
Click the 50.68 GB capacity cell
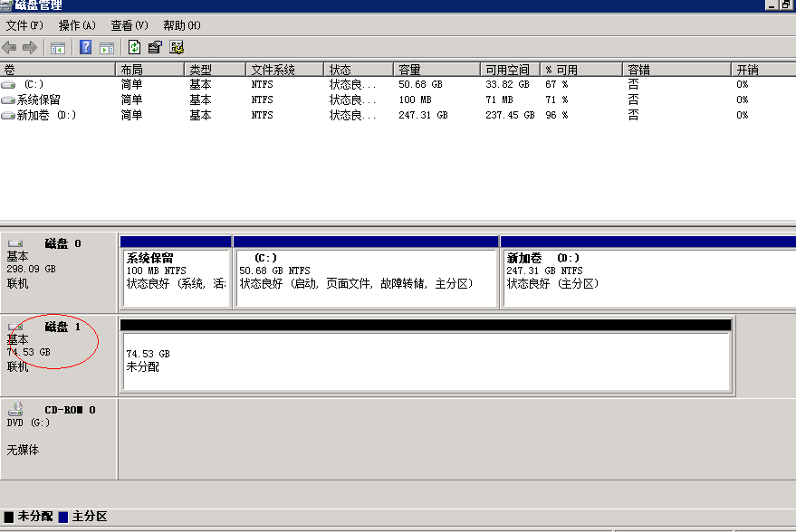[x=420, y=85]
